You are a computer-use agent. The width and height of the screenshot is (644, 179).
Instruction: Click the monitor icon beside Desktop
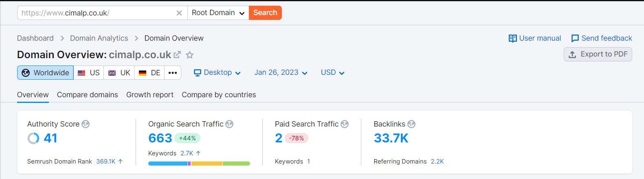pos(198,73)
